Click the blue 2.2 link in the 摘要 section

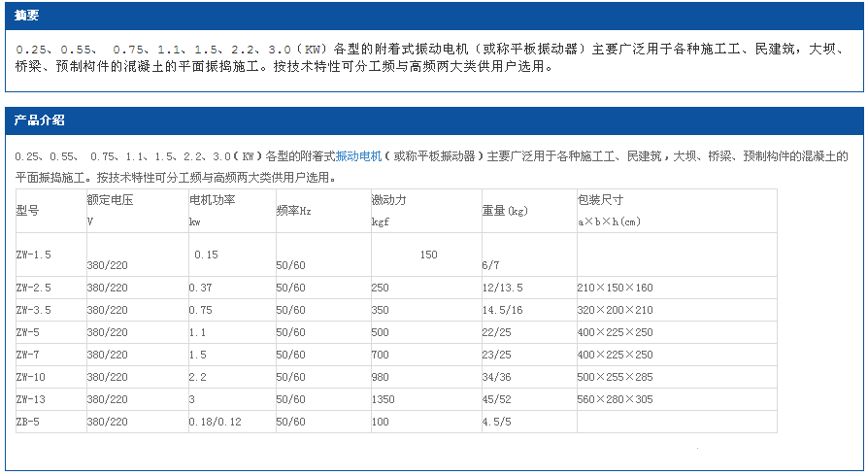[243, 49]
